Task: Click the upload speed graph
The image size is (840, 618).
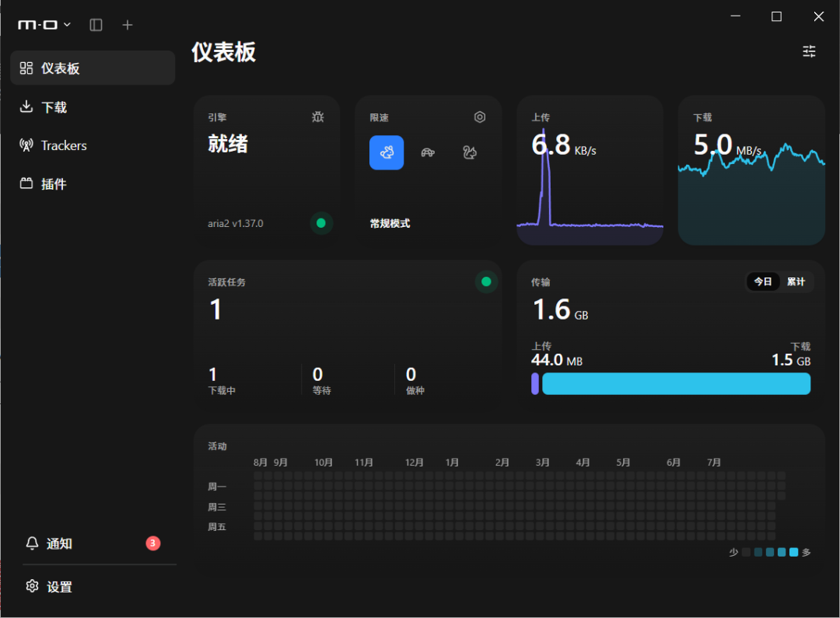Action: 590,187
